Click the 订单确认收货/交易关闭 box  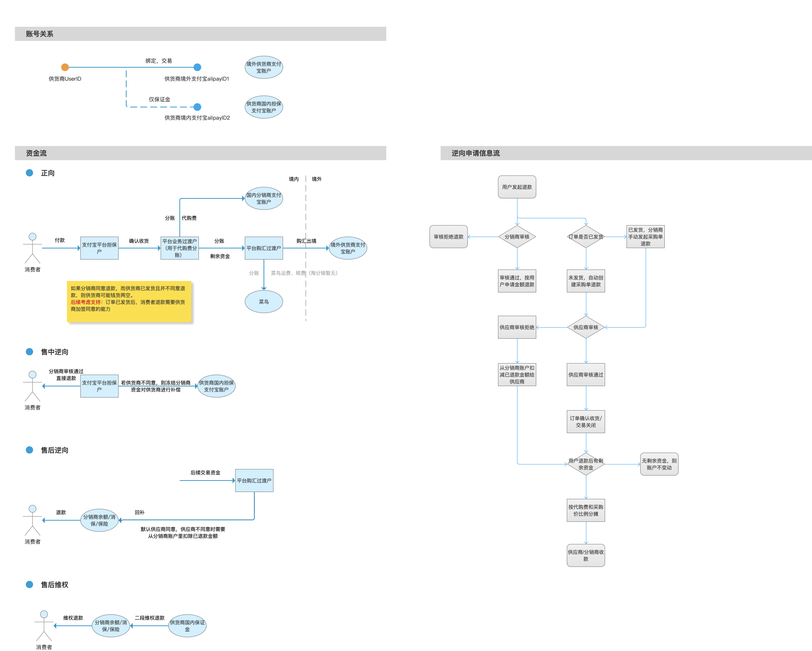pos(586,422)
